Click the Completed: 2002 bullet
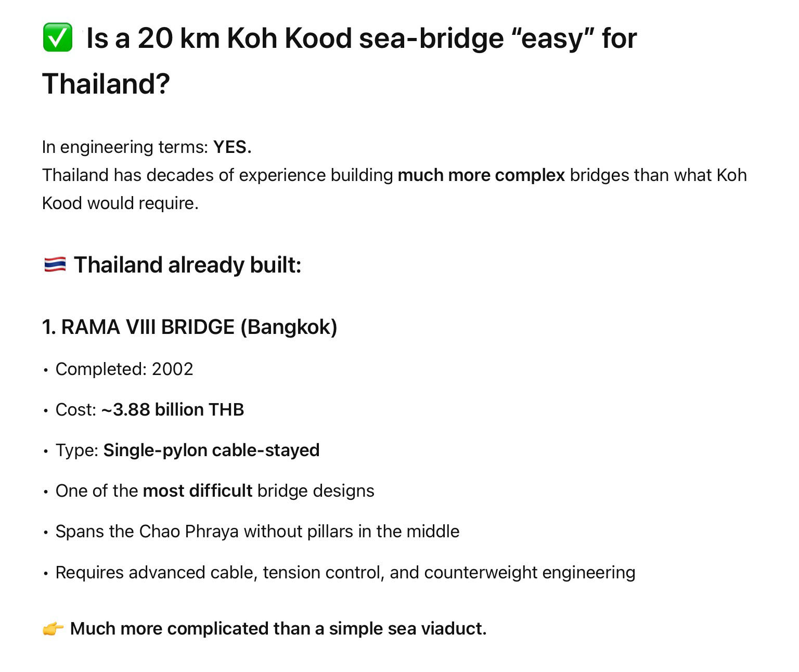 124,369
